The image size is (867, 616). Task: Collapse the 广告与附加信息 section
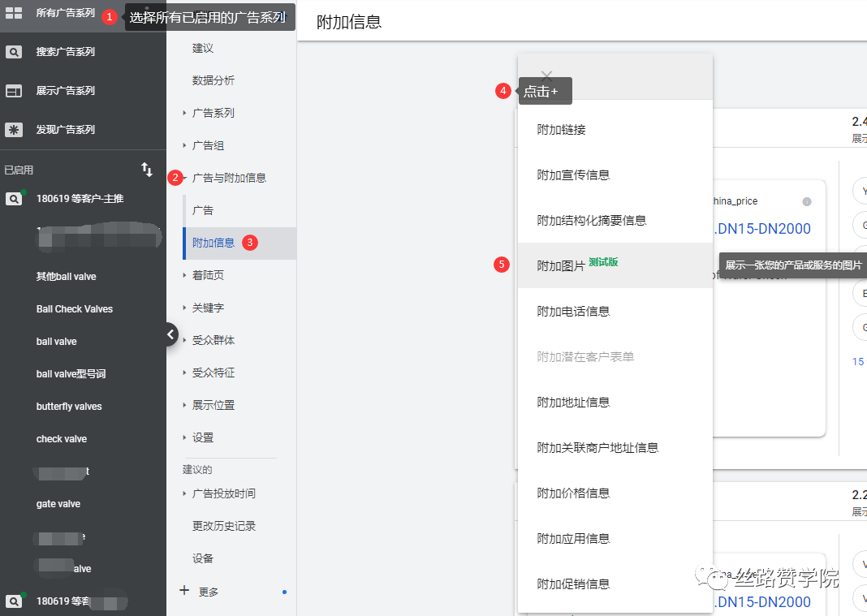185,177
